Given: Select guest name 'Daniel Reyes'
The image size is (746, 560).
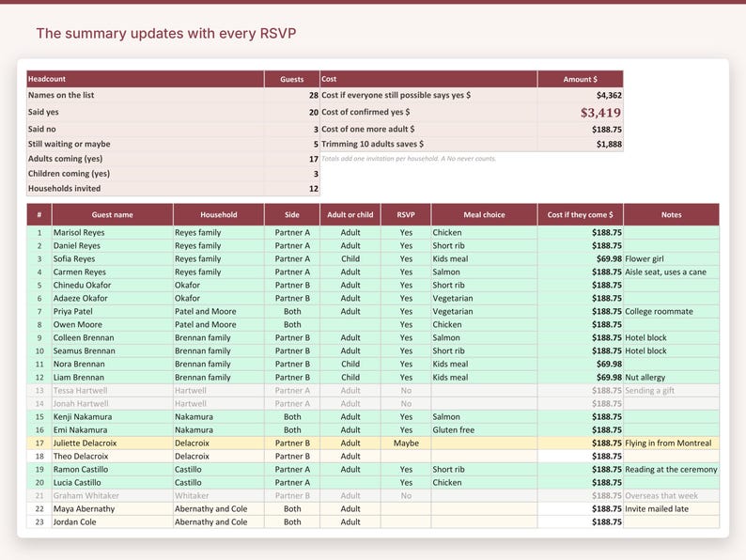Looking at the screenshot, I should click(77, 245).
